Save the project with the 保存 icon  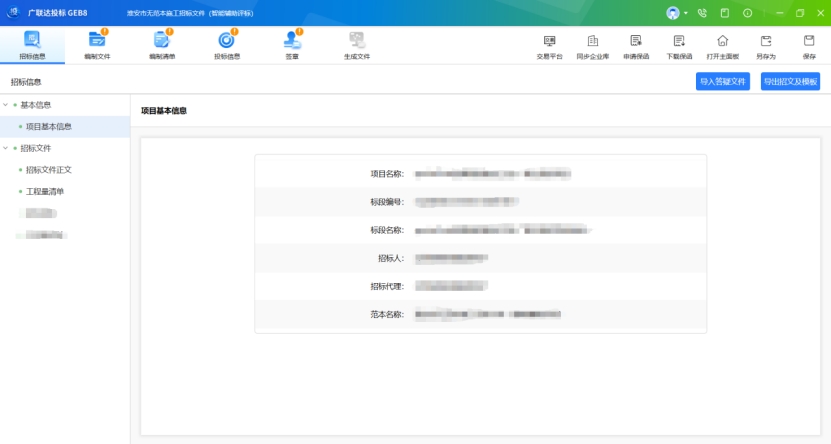809,46
